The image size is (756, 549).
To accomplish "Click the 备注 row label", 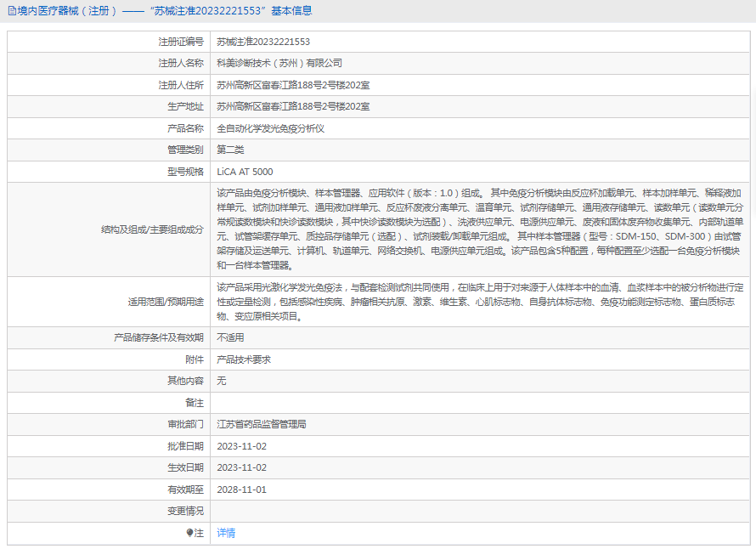I will (x=195, y=403).
